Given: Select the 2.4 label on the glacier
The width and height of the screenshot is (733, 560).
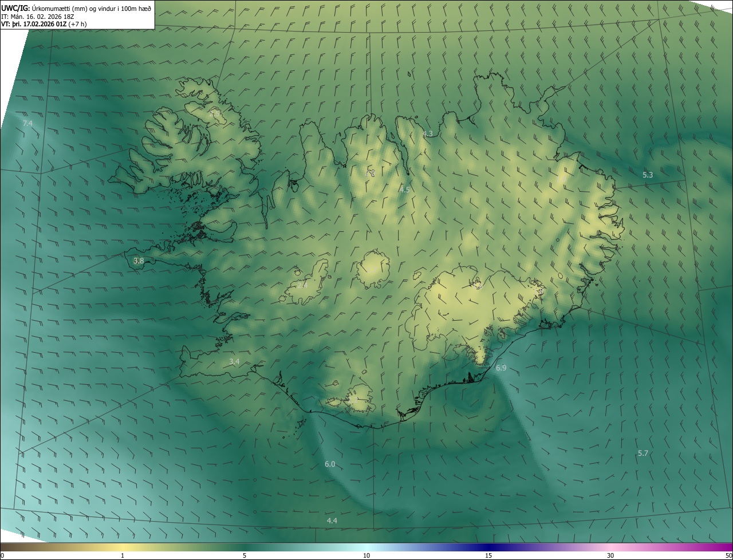Looking at the screenshot, I should click(302, 285).
